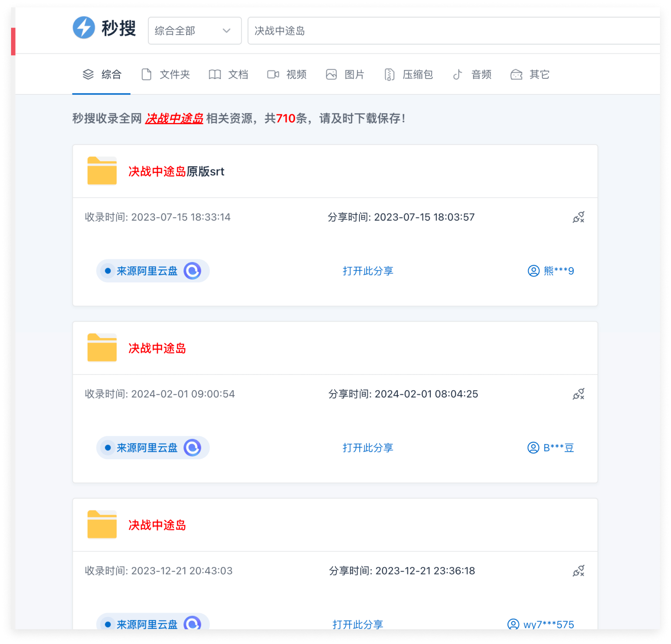Viewport: 671px width, 644px height.
Task: Click folder icon of result shared 2023-12-21
Action: tap(102, 525)
